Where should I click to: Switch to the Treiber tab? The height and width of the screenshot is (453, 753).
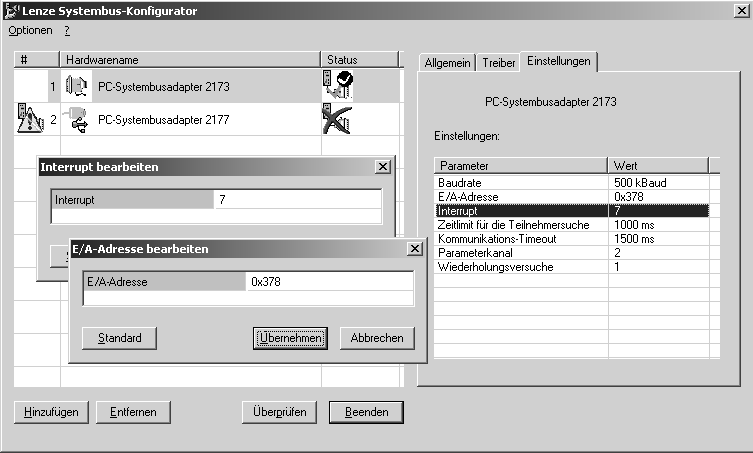[x=499, y=62]
